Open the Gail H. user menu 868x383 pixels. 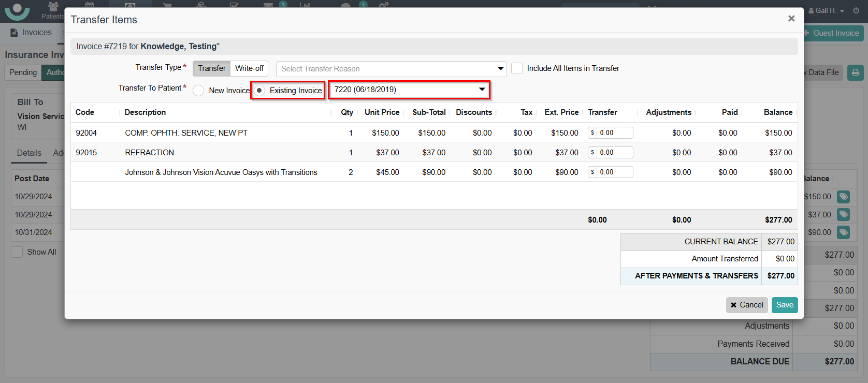pyautogui.click(x=827, y=10)
